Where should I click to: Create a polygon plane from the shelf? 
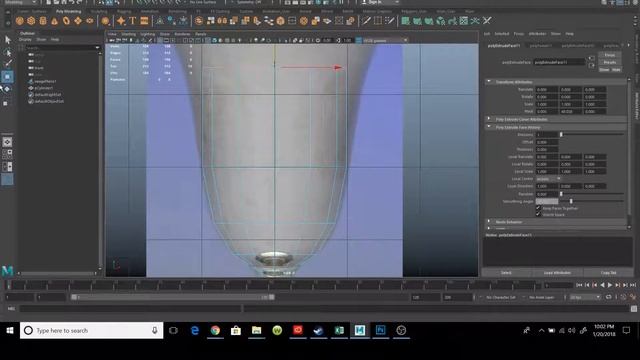click(78, 21)
